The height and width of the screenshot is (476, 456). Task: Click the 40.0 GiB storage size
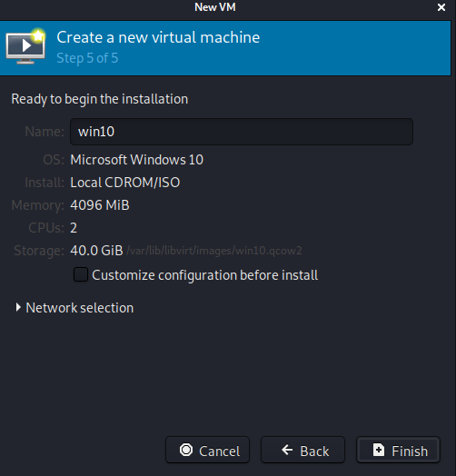point(96,251)
